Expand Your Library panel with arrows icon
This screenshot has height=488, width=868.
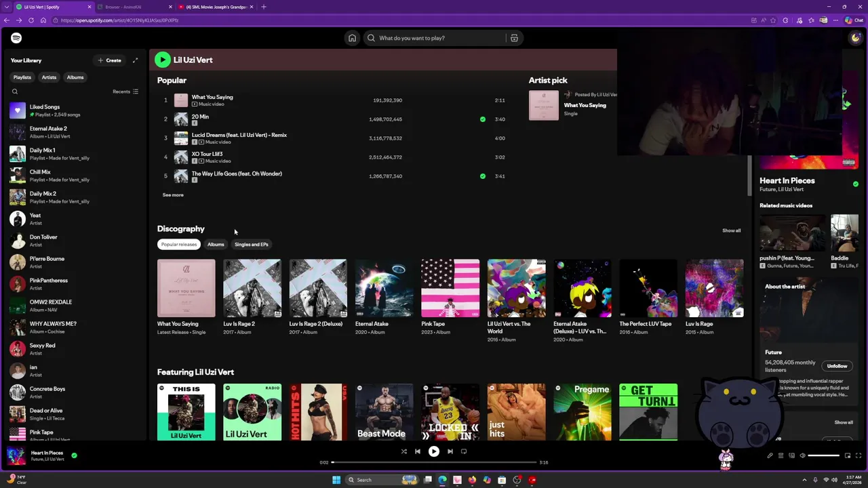tap(135, 60)
